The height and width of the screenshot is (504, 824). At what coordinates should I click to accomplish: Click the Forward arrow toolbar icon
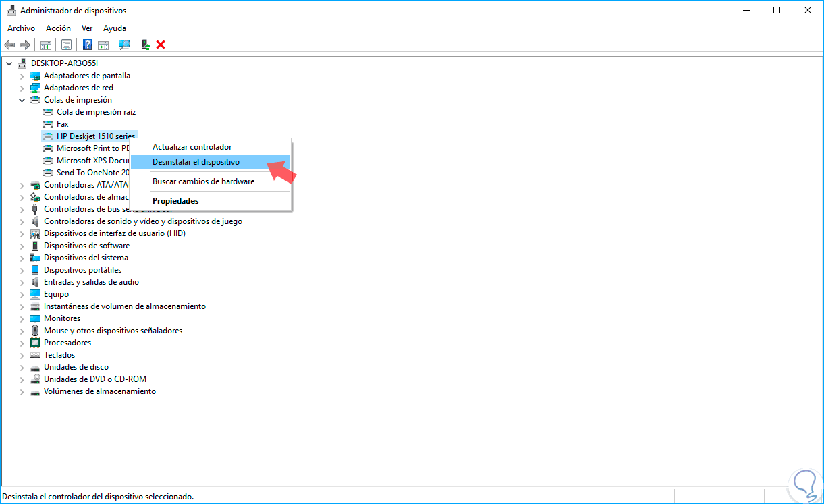pyautogui.click(x=25, y=45)
